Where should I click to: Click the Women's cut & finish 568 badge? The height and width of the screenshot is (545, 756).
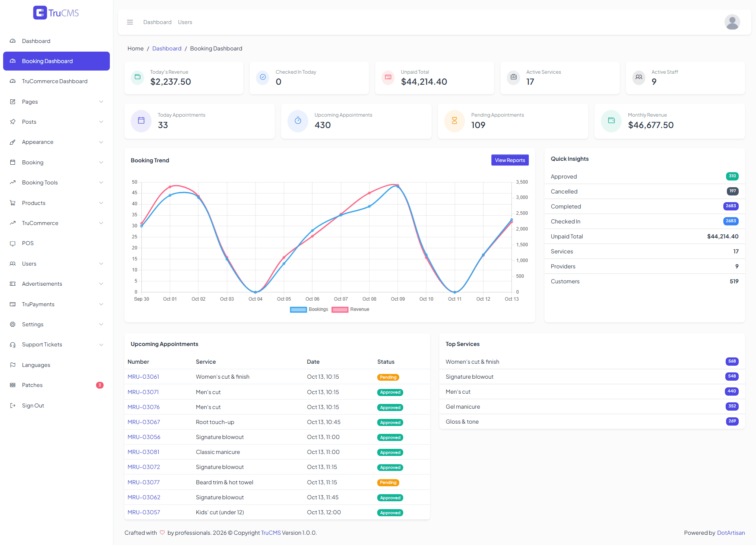pyautogui.click(x=732, y=361)
